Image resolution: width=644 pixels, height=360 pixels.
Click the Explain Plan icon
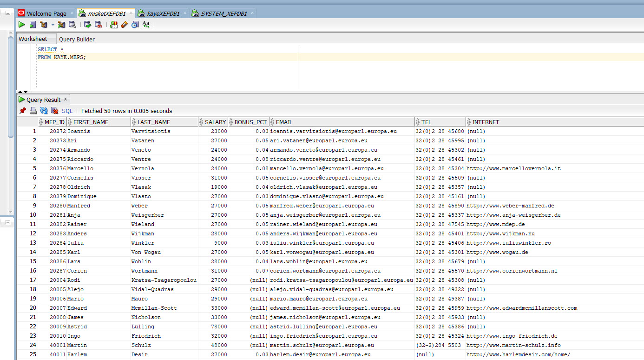pos(44,25)
